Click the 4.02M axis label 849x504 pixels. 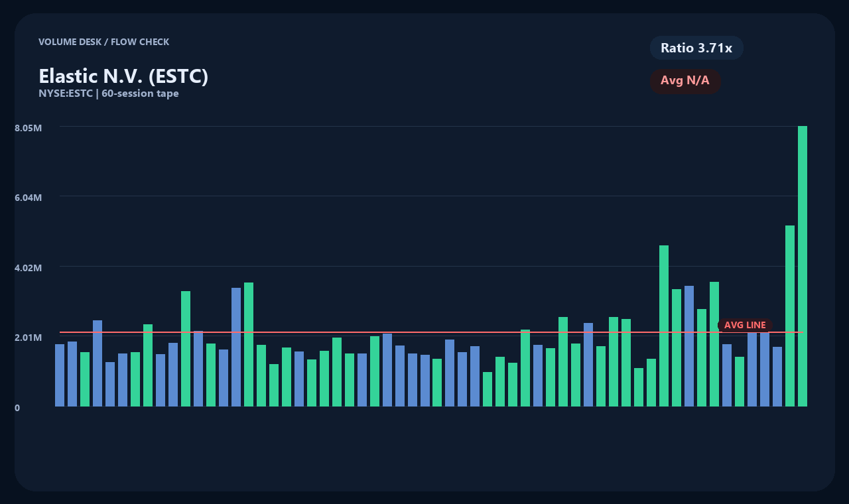click(29, 268)
